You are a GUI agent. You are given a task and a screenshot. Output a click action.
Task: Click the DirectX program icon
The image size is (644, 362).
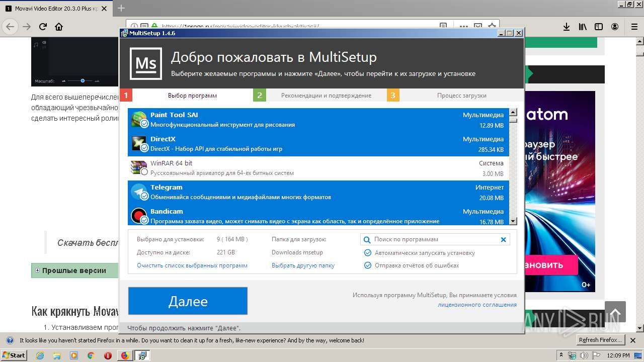(x=139, y=144)
